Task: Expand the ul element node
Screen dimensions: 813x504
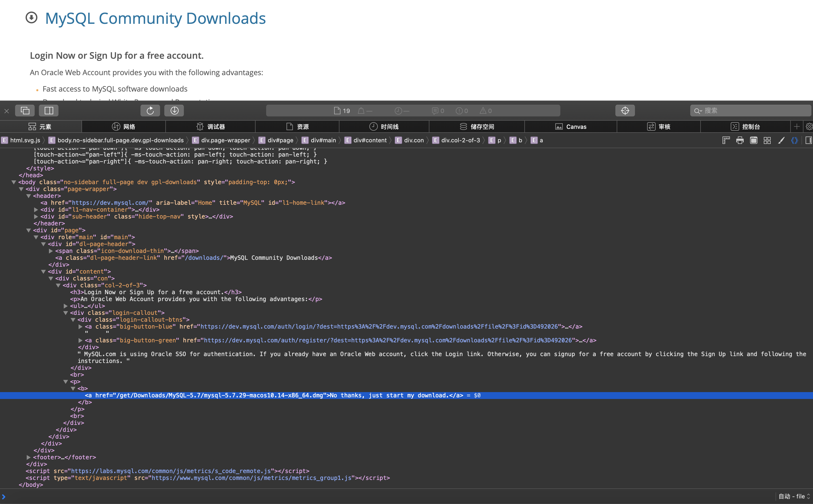Action: (66, 306)
